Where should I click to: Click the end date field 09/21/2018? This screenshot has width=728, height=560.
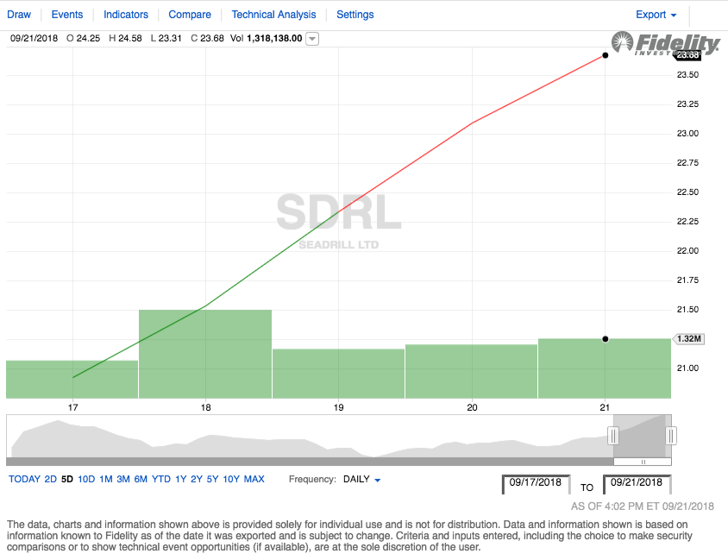coord(637,483)
